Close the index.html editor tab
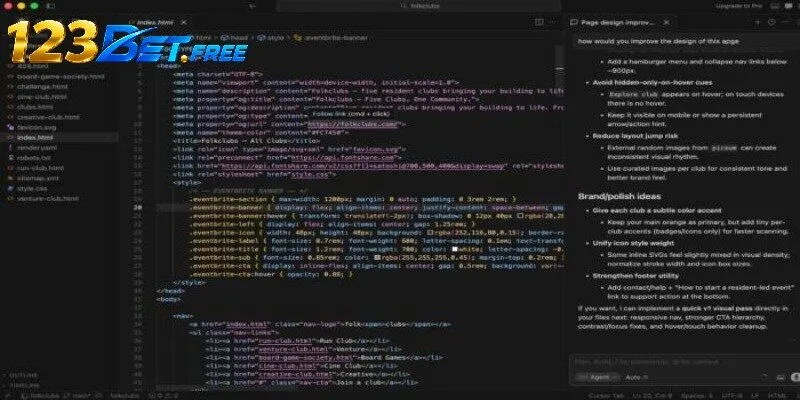 click(x=184, y=22)
